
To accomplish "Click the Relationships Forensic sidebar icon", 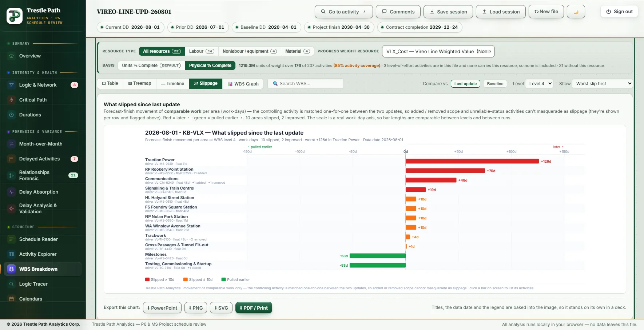I will [x=11, y=175].
